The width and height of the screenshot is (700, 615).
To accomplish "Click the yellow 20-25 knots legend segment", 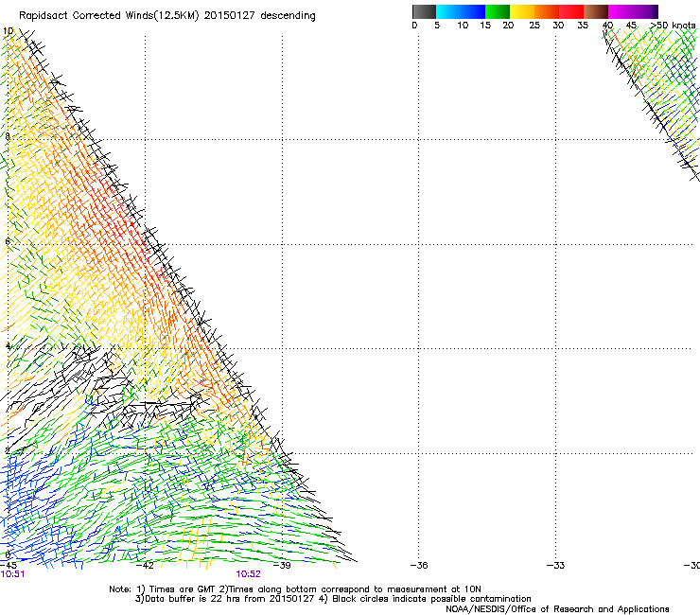I will (522, 11).
